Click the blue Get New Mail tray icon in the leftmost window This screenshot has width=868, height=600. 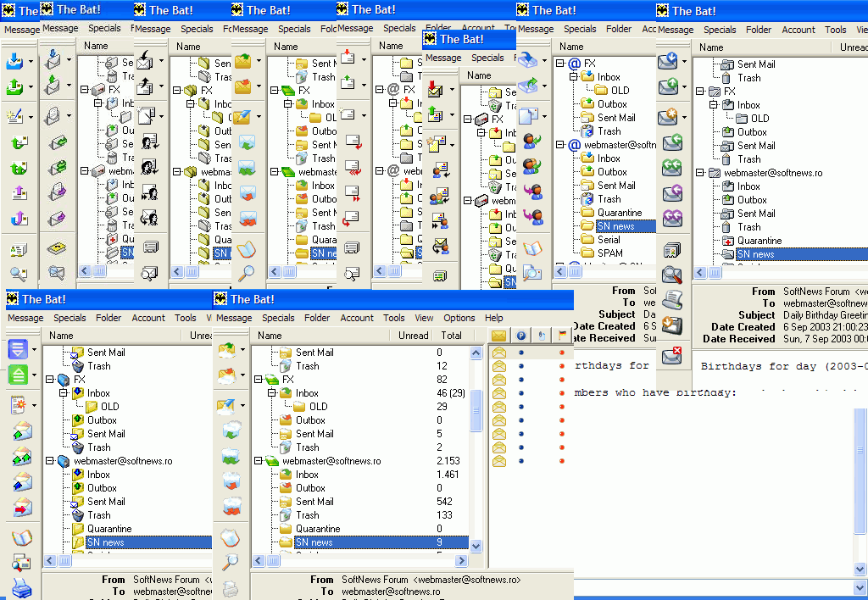pos(14,61)
